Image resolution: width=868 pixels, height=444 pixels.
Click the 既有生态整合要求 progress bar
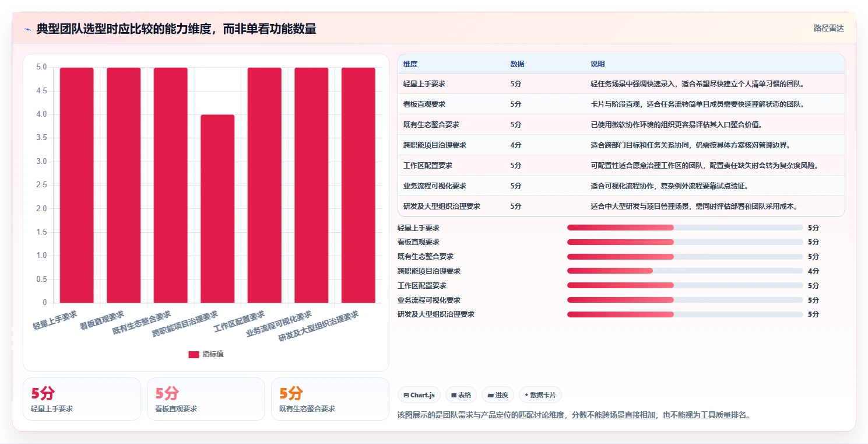(685, 257)
